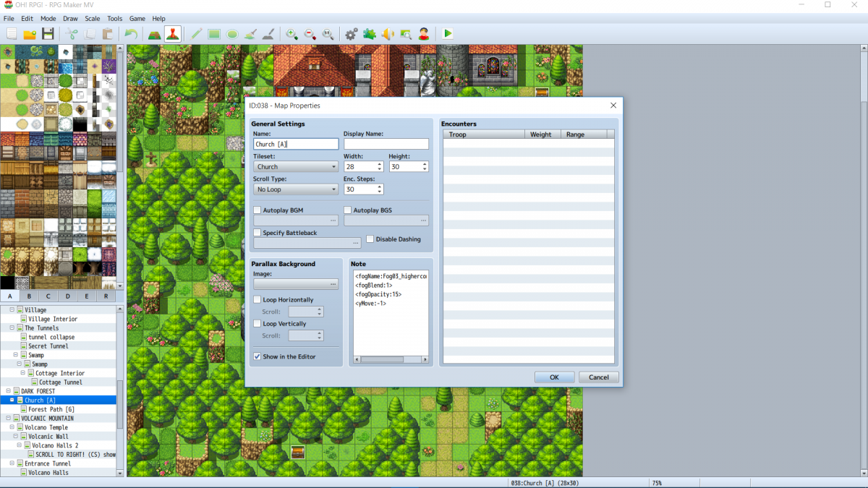Select the Shadow Pen tool
Viewport: 868px width, 488px height.
point(268,33)
